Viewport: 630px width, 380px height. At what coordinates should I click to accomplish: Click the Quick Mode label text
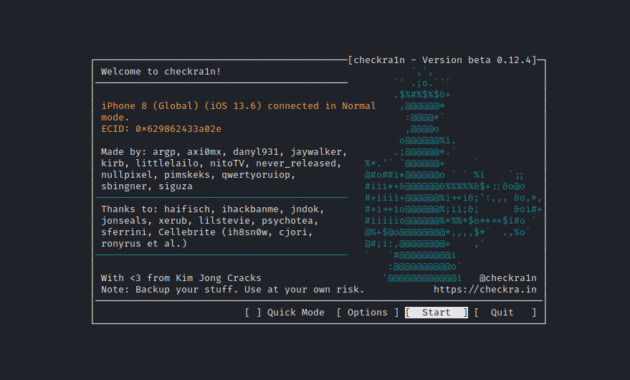pos(296,313)
